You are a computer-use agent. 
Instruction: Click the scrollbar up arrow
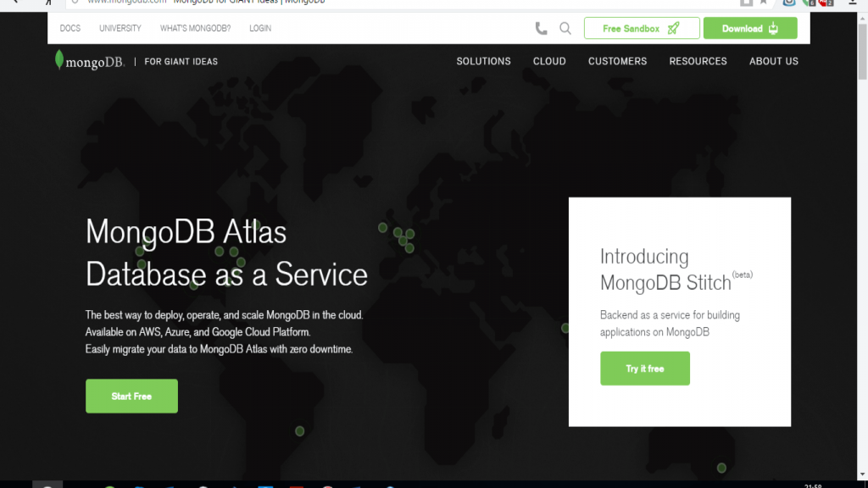862,19
